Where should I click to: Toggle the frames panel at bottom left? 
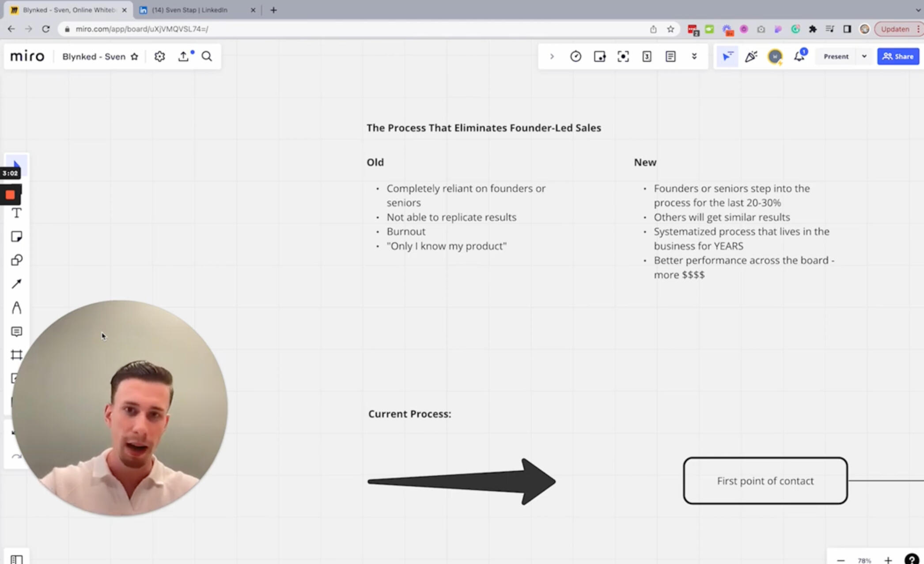[16, 559]
